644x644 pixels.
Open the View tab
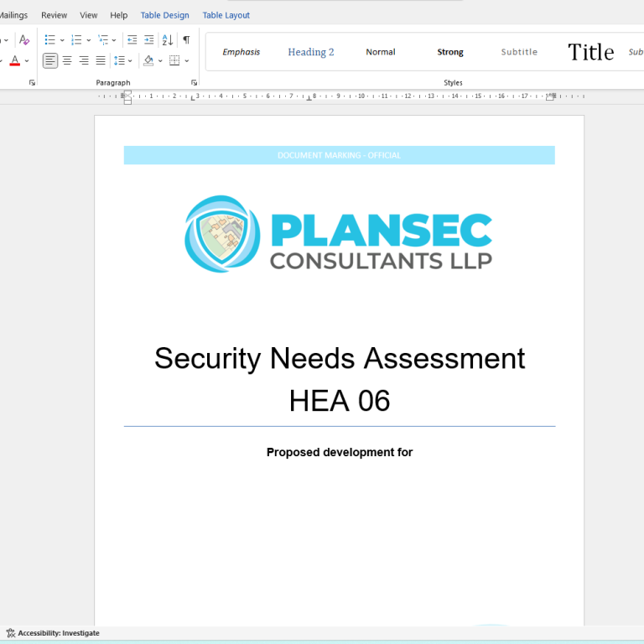tap(89, 15)
